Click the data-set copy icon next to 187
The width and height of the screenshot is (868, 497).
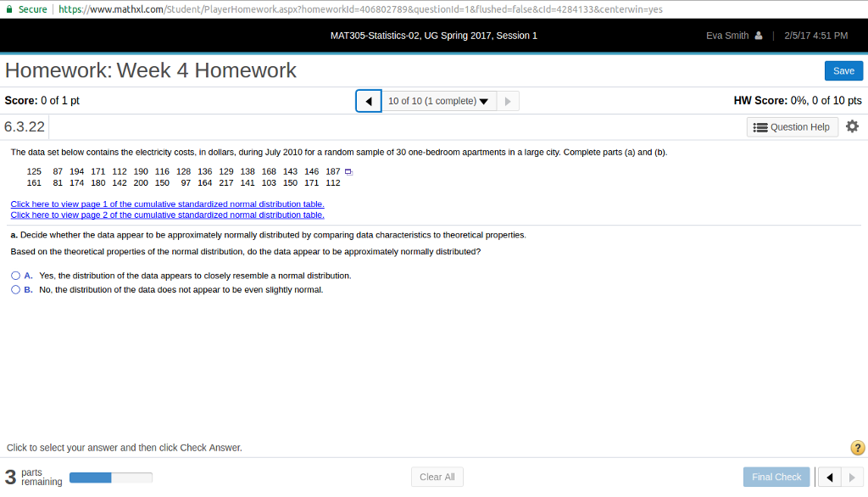click(347, 170)
